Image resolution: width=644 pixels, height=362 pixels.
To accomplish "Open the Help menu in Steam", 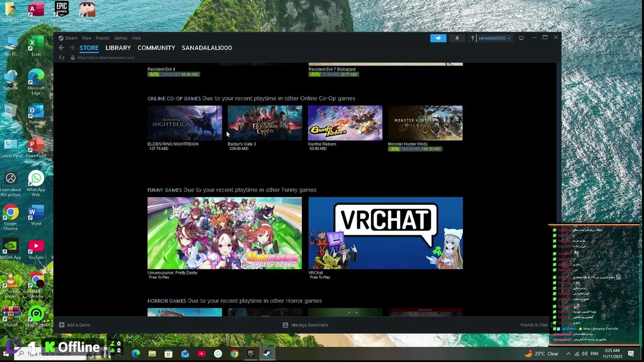I will [136, 38].
